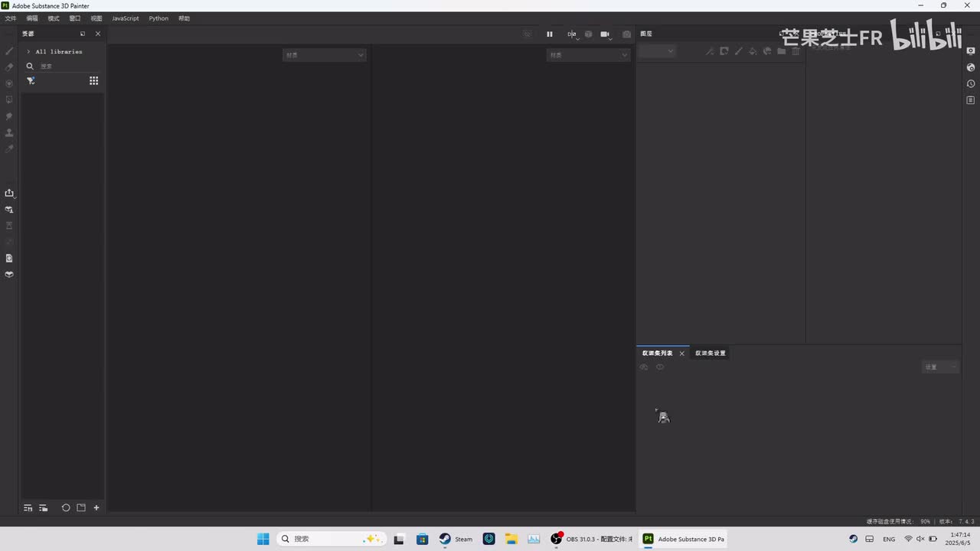Expand the All libraries tree

tap(28, 51)
